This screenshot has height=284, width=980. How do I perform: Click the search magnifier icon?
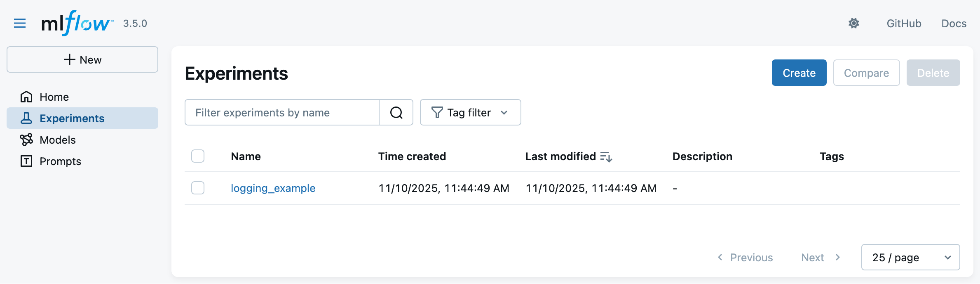(396, 112)
